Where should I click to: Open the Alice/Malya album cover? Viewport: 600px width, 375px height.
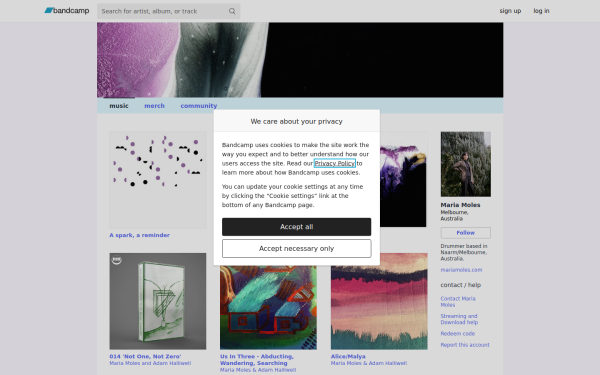click(x=379, y=301)
